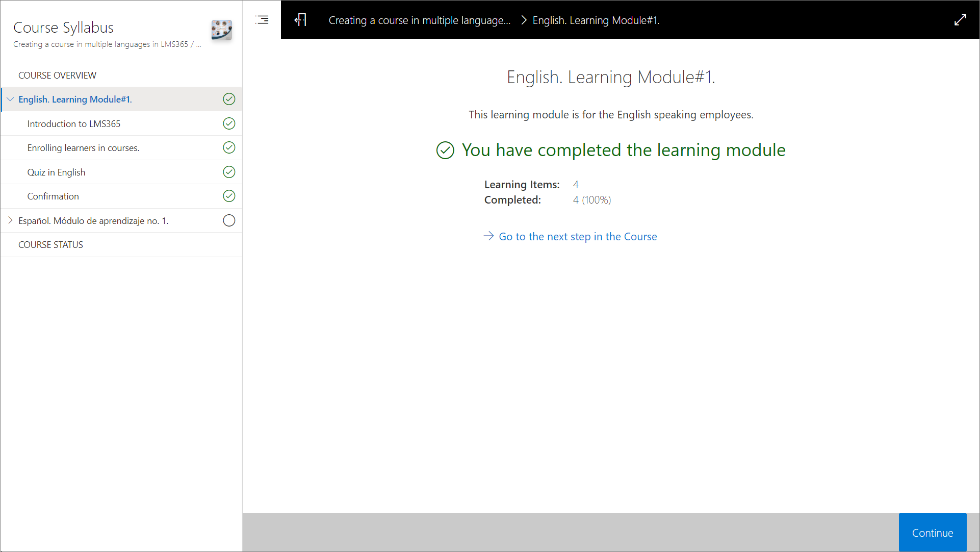Open the COURSE OVERVIEW section
This screenshot has height=552, width=980.
(x=57, y=76)
